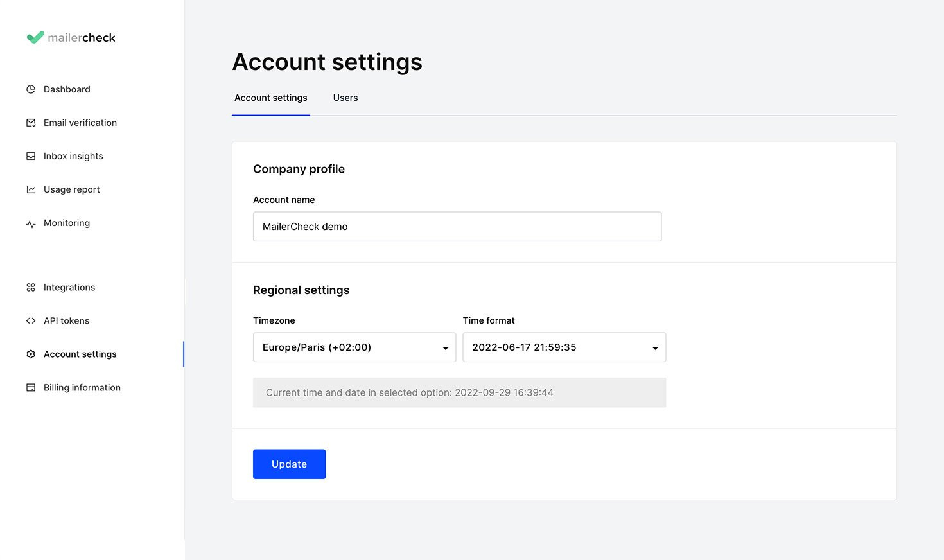Click the Time format dropdown arrow

click(x=655, y=348)
